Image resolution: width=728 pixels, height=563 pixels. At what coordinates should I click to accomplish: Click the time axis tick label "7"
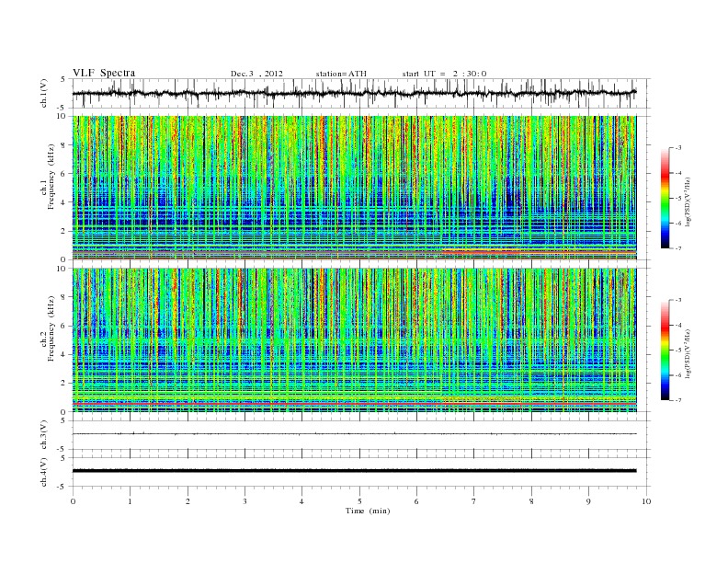point(474,501)
